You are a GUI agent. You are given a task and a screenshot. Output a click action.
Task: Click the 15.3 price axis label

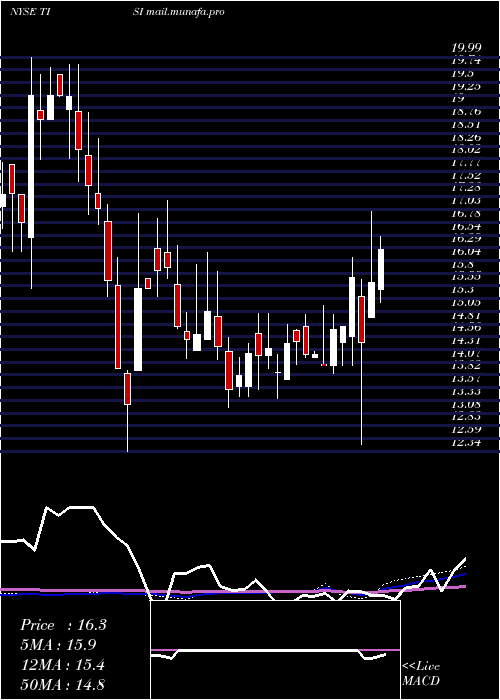point(463,290)
